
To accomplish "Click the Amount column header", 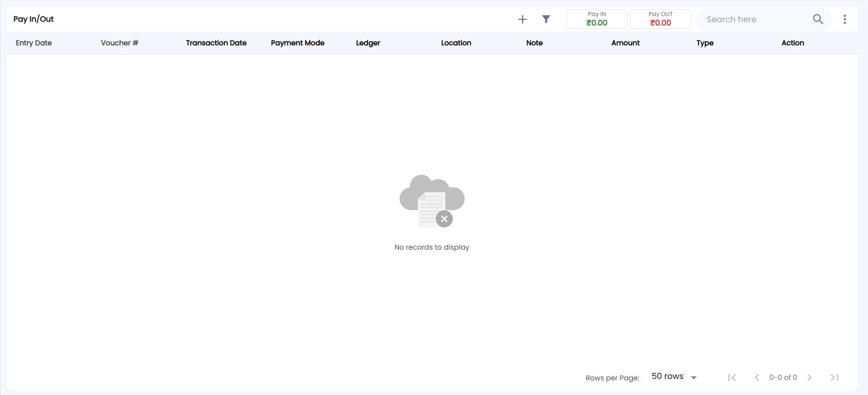I will click(x=625, y=43).
